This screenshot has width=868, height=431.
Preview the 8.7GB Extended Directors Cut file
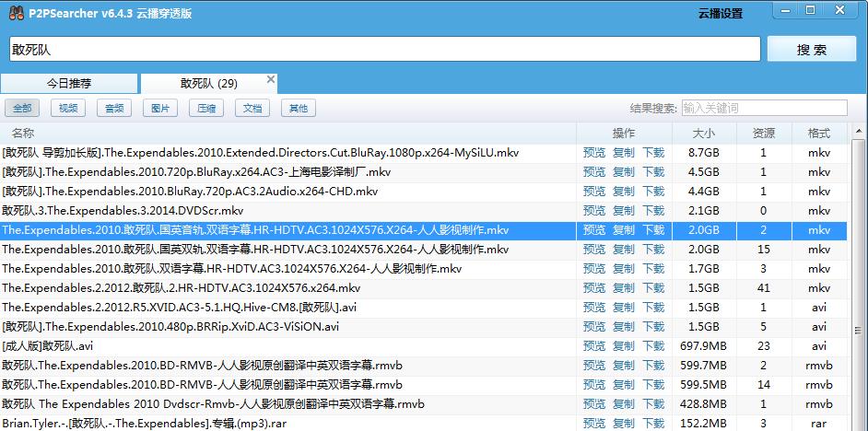(594, 153)
